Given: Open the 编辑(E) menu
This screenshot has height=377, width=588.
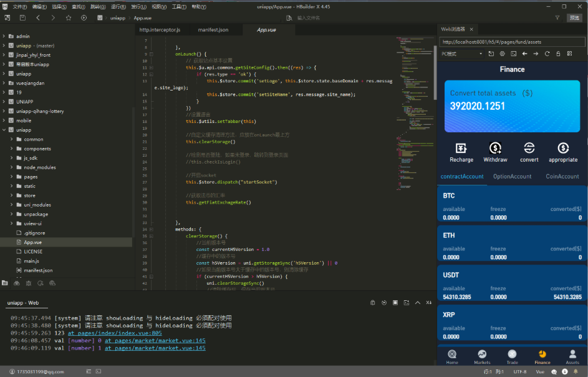Looking at the screenshot, I should (x=39, y=7).
